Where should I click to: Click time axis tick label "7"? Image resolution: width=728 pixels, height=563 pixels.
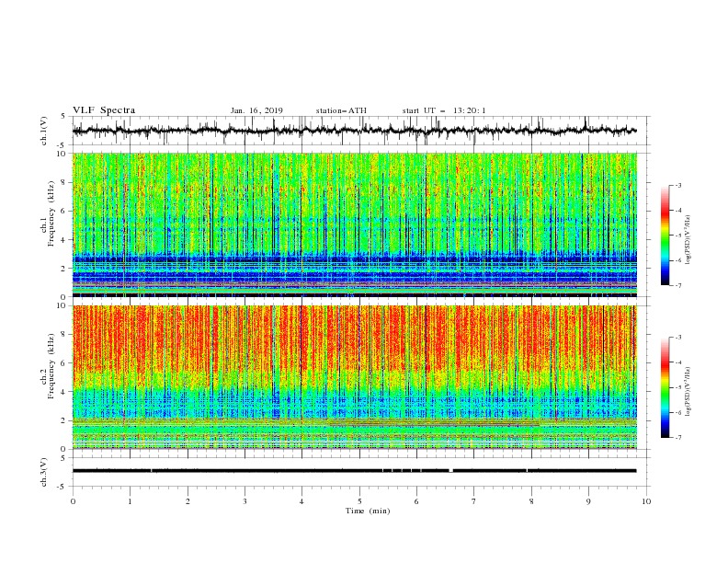474,501
